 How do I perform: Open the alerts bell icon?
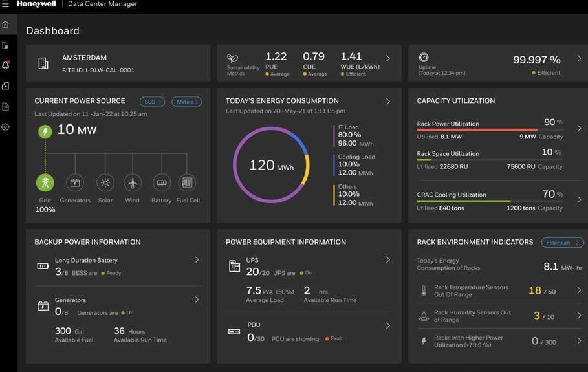[x=6, y=65]
